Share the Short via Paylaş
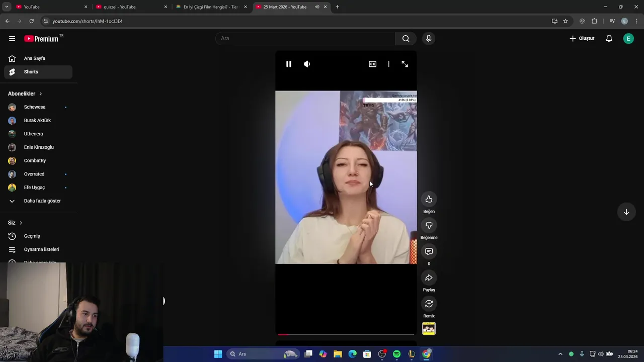 pos(429,278)
